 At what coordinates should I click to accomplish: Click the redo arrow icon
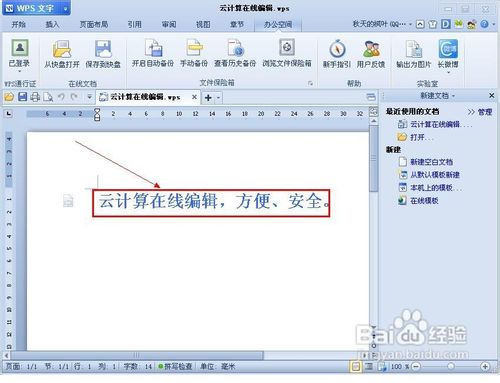[74, 97]
